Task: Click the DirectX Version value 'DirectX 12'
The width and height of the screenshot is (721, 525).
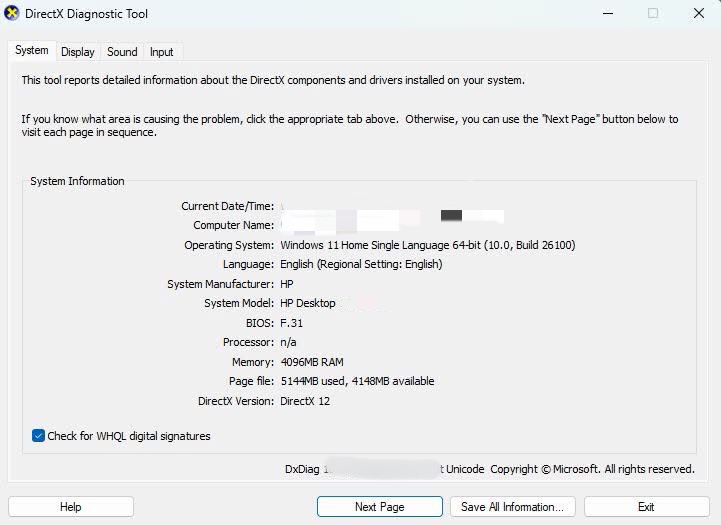Action: pyautogui.click(x=305, y=401)
